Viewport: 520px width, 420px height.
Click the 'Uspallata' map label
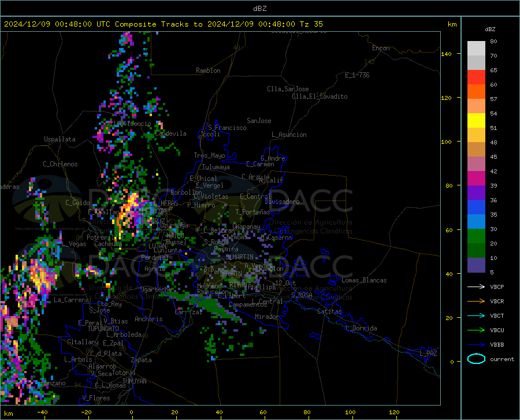[60, 139]
